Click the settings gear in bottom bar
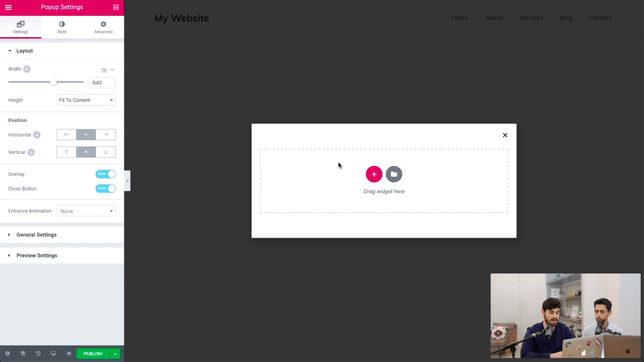This screenshot has width=644, height=362. tap(8, 353)
